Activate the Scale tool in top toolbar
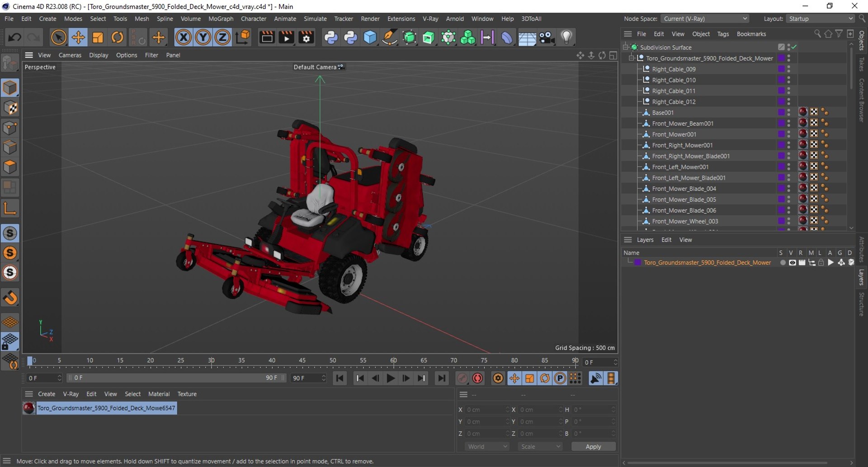This screenshot has height=467, width=868. tap(98, 37)
